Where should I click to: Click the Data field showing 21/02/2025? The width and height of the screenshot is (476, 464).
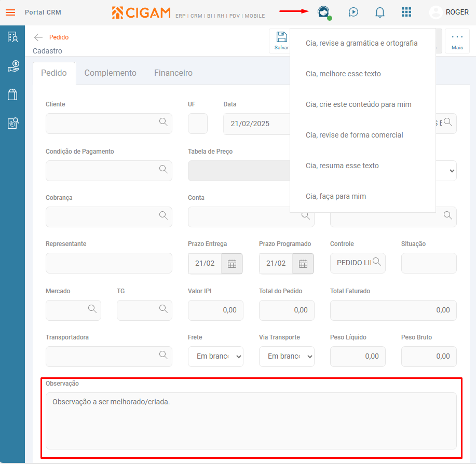[257, 124]
